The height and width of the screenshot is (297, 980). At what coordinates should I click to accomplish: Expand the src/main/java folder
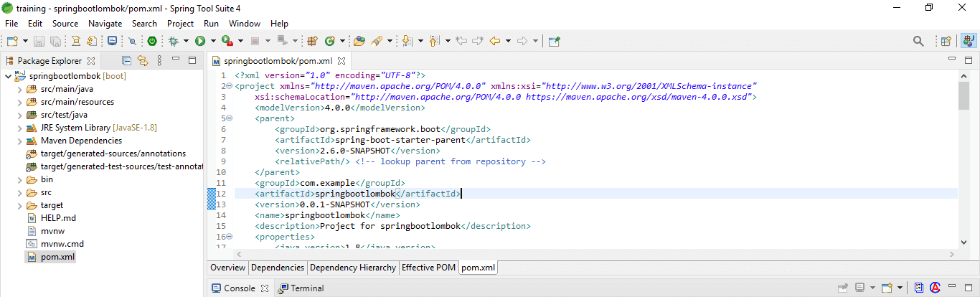coord(20,89)
